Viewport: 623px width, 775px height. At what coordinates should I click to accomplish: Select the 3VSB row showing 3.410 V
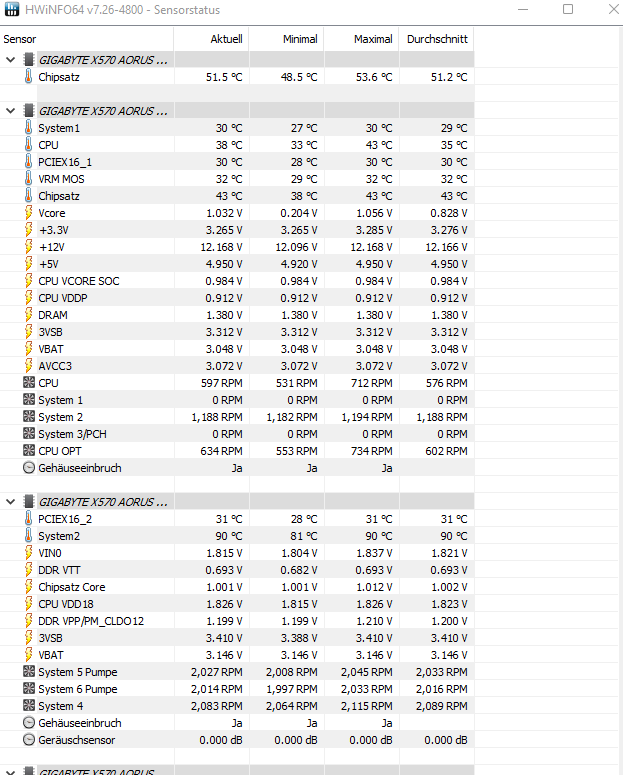click(237, 638)
